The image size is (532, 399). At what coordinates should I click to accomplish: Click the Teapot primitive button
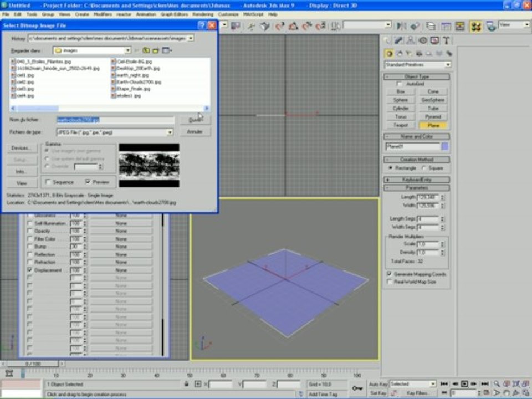click(401, 125)
